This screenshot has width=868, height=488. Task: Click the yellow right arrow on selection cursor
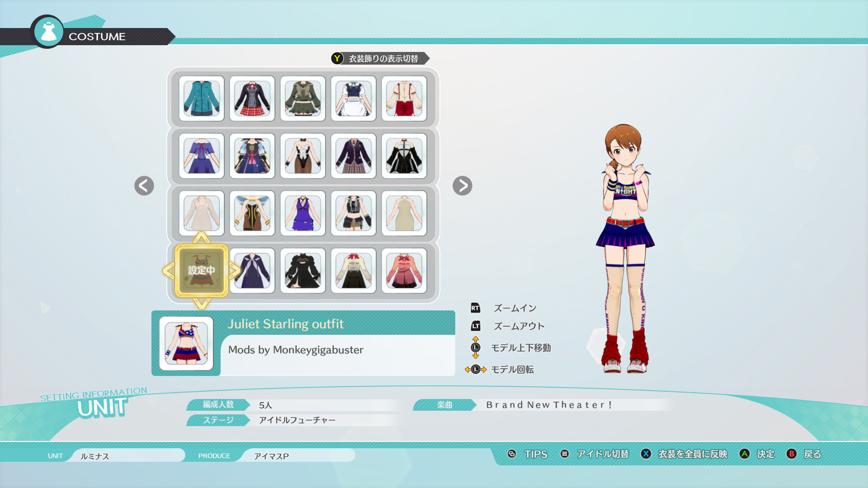[x=235, y=271]
